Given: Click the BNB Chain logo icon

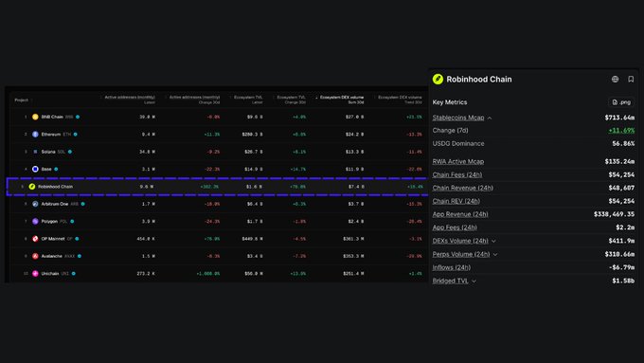Looking at the screenshot, I should [35, 117].
